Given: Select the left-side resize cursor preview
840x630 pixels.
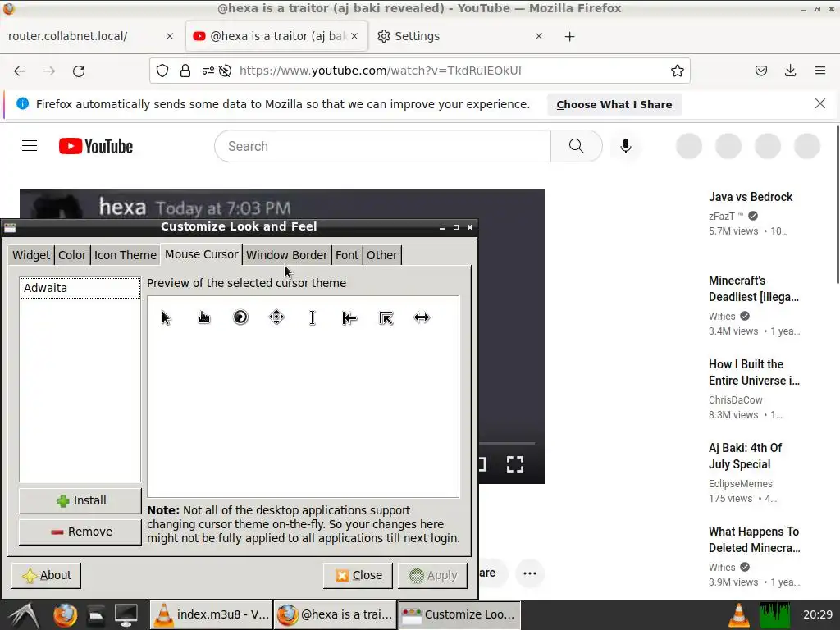Looking at the screenshot, I should [x=349, y=318].
